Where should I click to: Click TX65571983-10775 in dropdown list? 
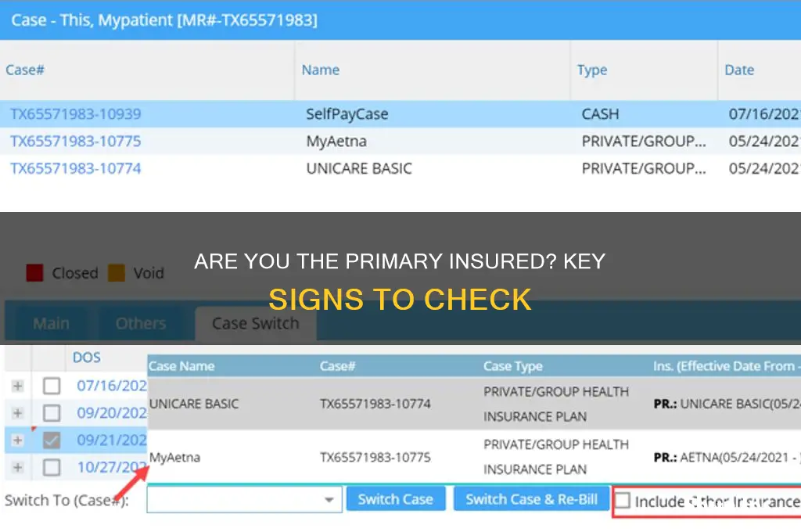point(375,458)
